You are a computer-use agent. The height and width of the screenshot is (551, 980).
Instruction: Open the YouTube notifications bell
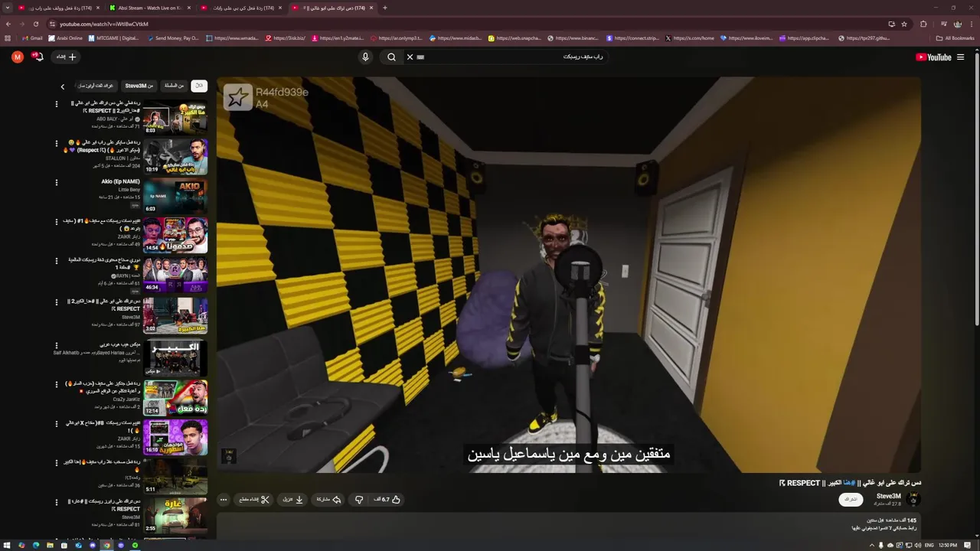(x=38, y=57)
